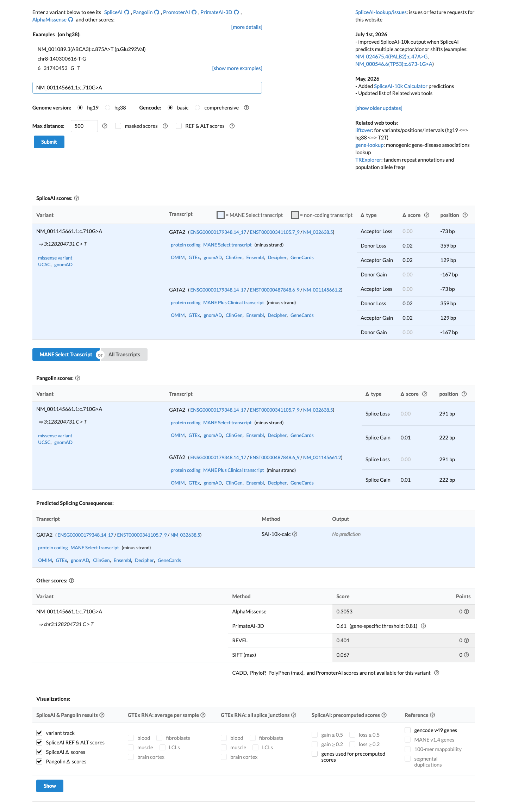
Task: Open AlphaMissense GitHub icon link
Action: (71, 20)
